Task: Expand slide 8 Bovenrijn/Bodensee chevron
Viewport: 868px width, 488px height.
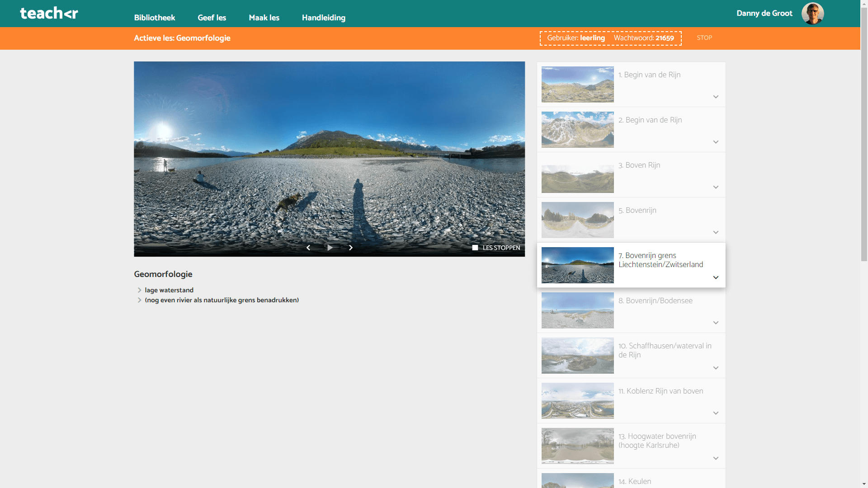Action: (x=716, y=323)
